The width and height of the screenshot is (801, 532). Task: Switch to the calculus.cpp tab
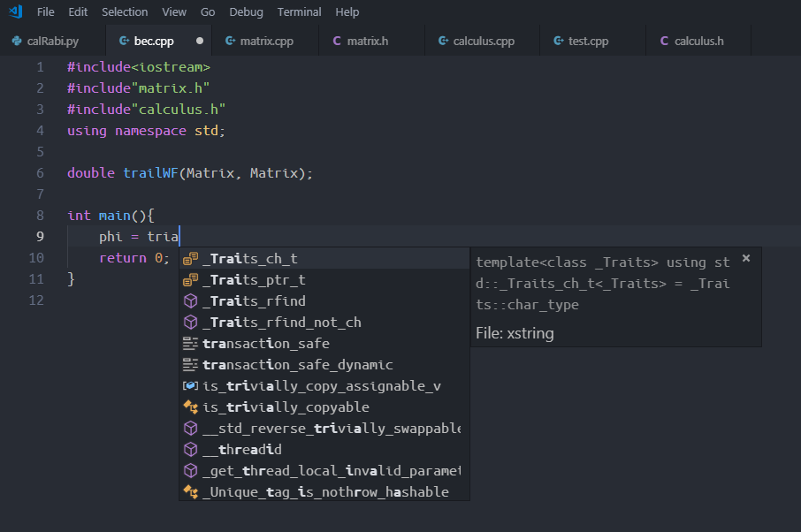481,40
